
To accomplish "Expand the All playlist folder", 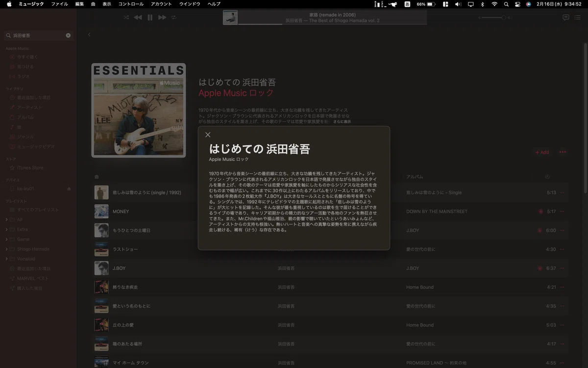I will point(7,220).
